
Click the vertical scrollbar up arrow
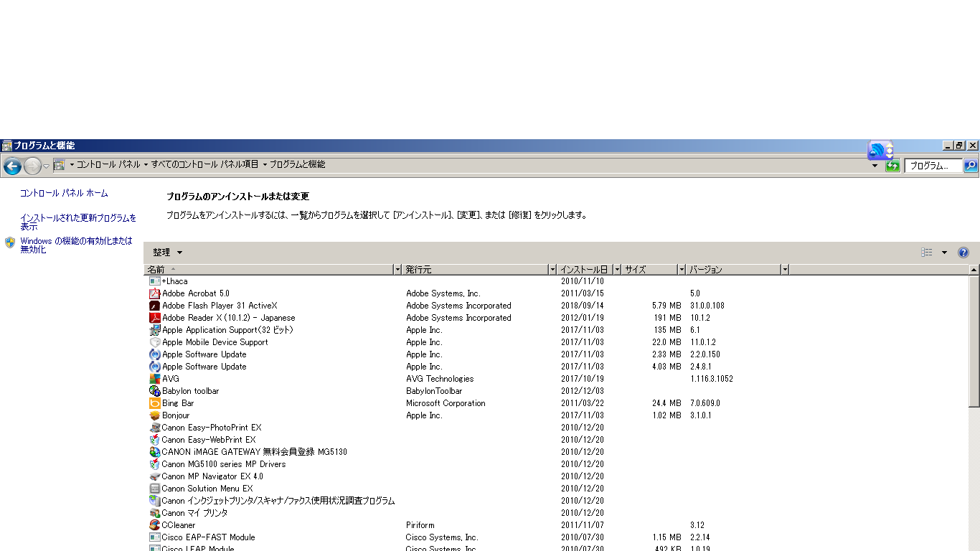tap(974, 270)
